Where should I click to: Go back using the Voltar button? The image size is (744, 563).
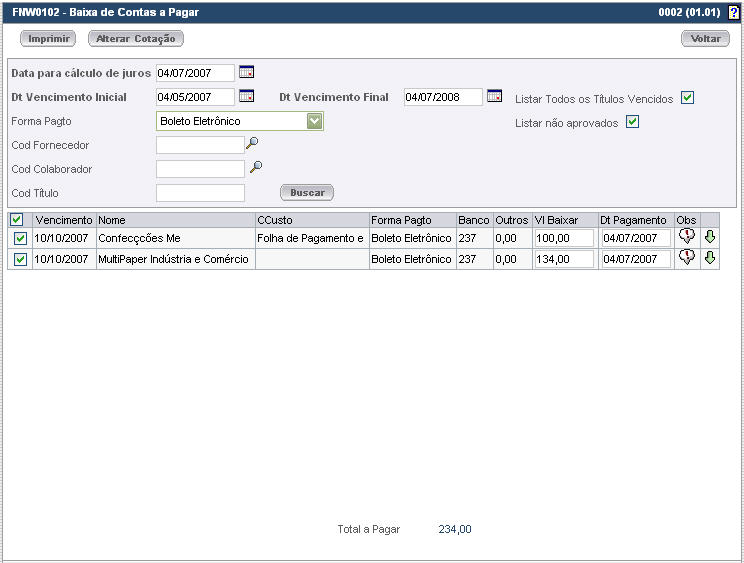[x=706, y=39]
